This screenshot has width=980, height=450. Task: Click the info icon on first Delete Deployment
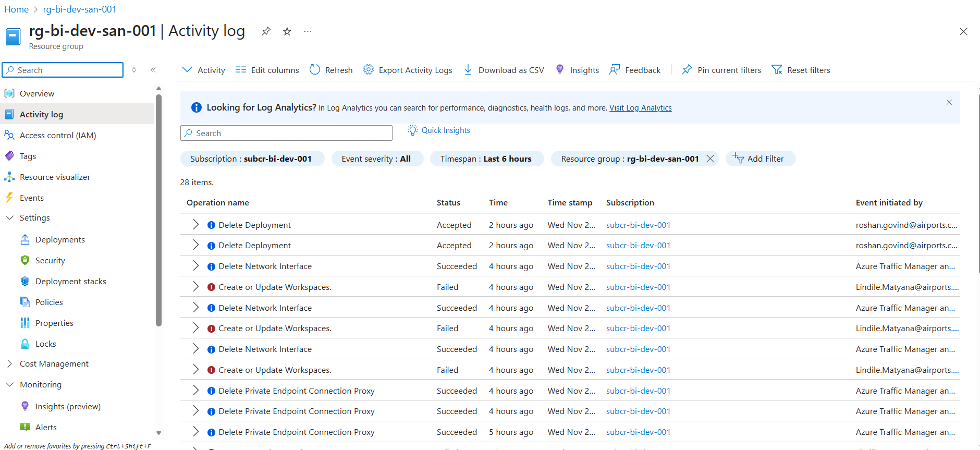click(x=211, y=225)
